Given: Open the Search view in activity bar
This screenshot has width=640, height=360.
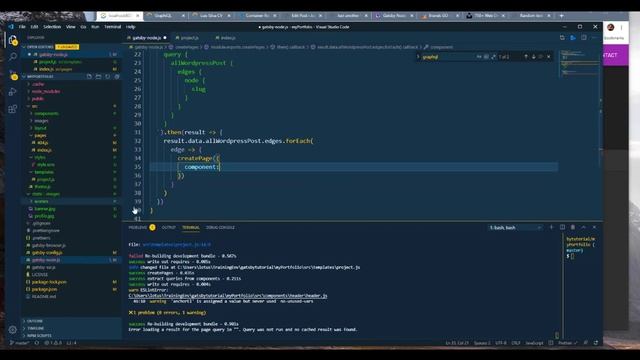Looking at the screenshot, I should click(13, 57).
